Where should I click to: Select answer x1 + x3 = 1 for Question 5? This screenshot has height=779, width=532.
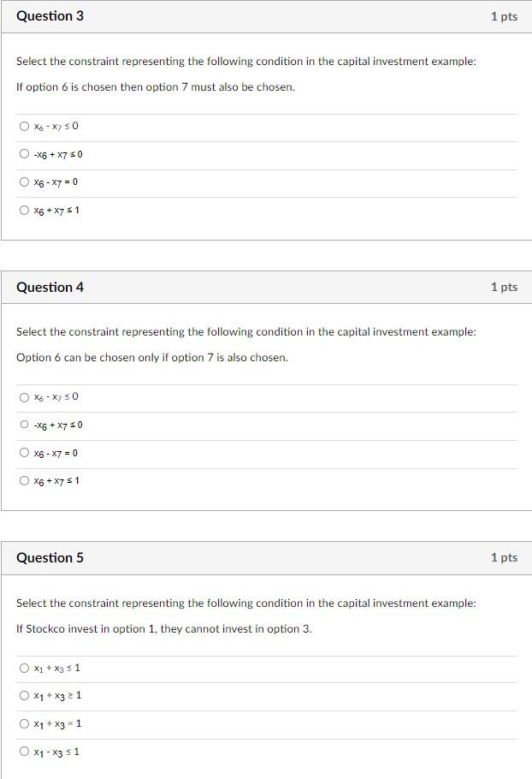point(25,723)
